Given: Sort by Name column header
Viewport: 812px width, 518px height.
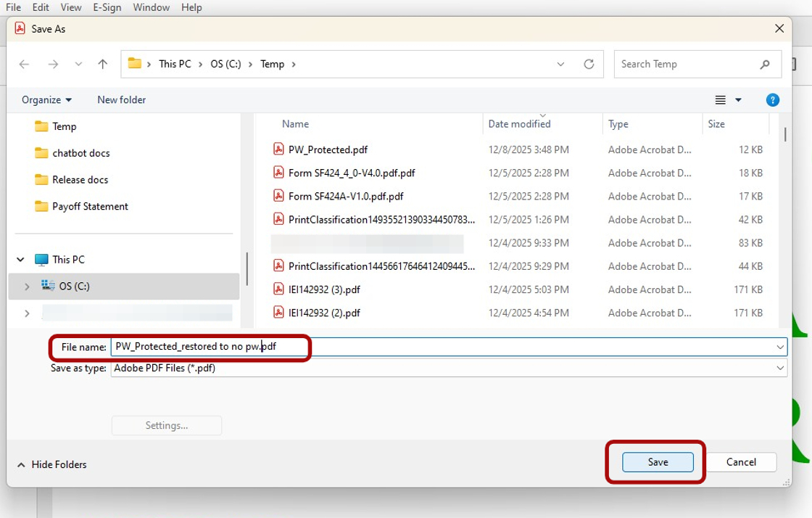Looking at the screenshot, I should [296, 124].
